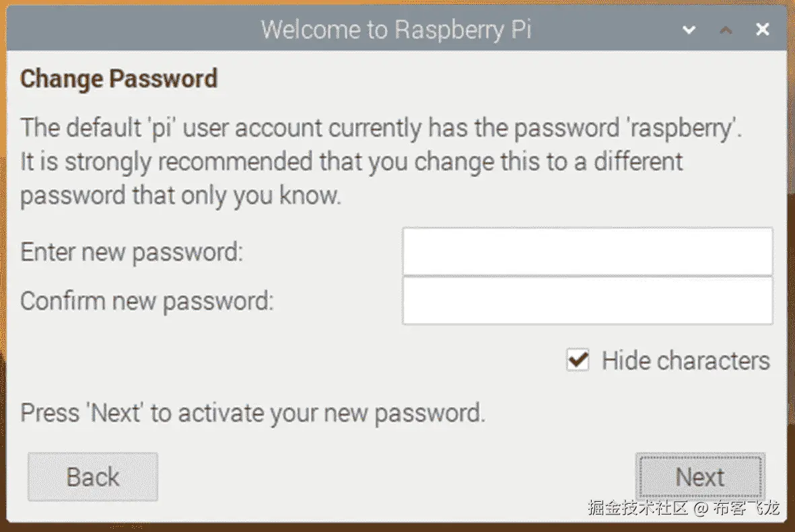795x532 pixels.
Task: Click the 'strongly recommended' description line
Action: [351, 161]
